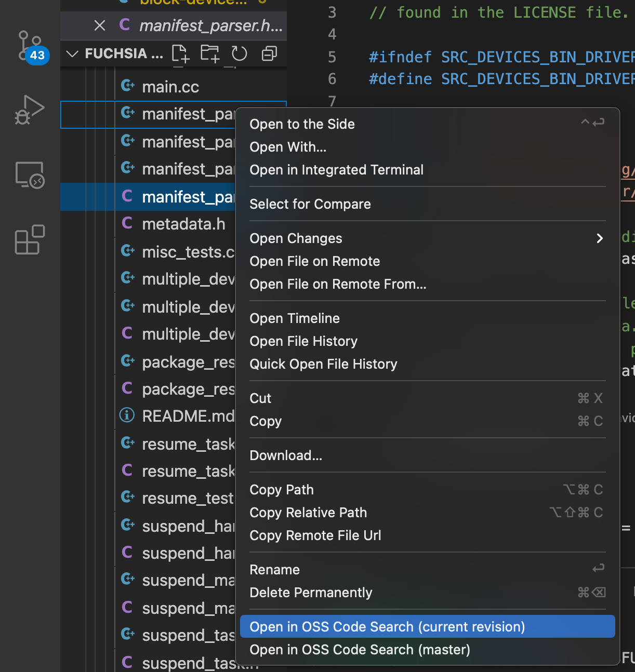Click "Open in OSS Code Search (master)"
The height and width of the screenshot is (672, 635).
pyautogui.click(x=360, y=649)
